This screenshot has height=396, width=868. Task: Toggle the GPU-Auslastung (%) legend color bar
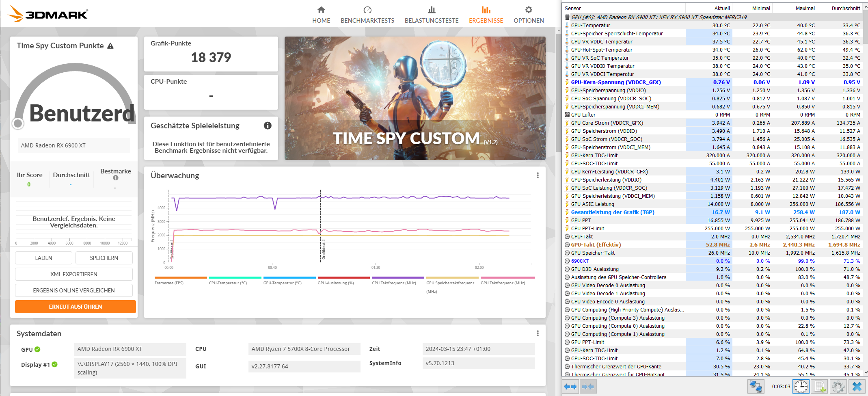343,278
